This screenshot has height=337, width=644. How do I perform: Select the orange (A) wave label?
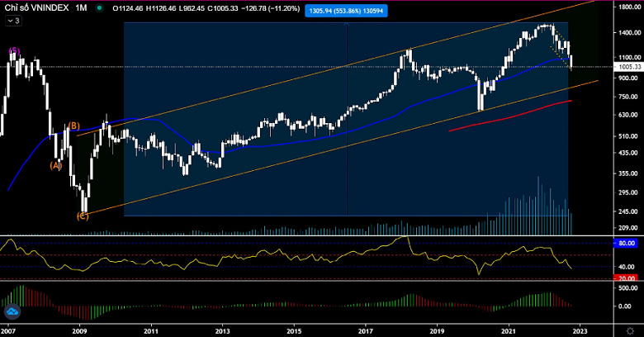point(56,165)
